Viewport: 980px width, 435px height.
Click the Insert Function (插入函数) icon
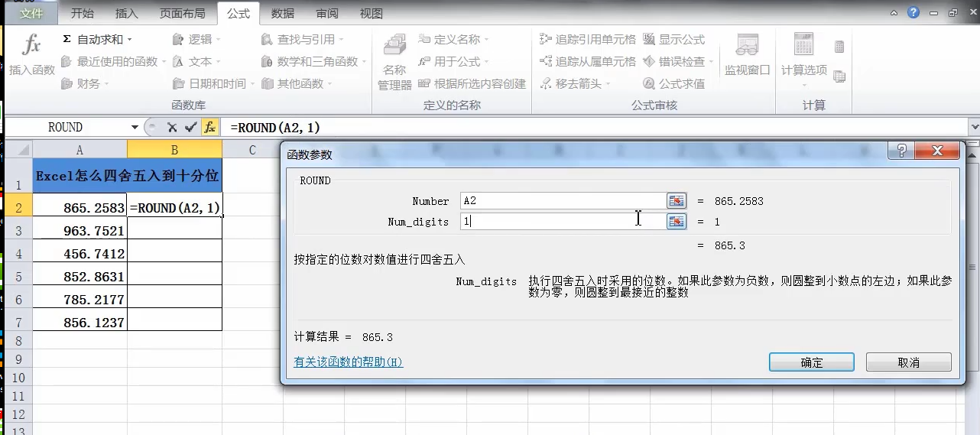[x=31, y=47]
